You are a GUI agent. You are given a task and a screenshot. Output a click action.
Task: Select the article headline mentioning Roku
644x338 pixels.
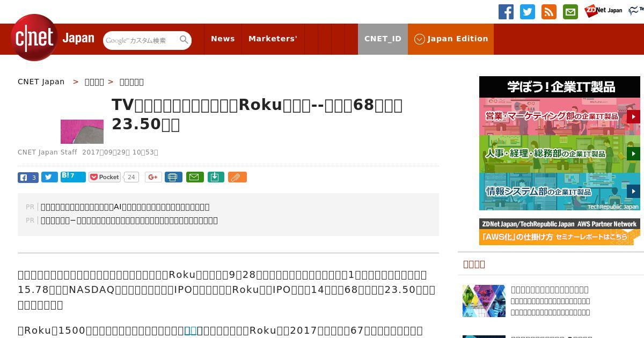[x=257, y=114]
